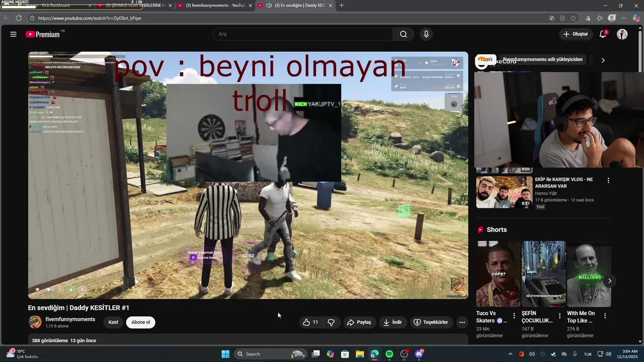The height and width of the screenshot is (362, 644).
Task: Reload the page with refresh icon
Action: point(19,18)
